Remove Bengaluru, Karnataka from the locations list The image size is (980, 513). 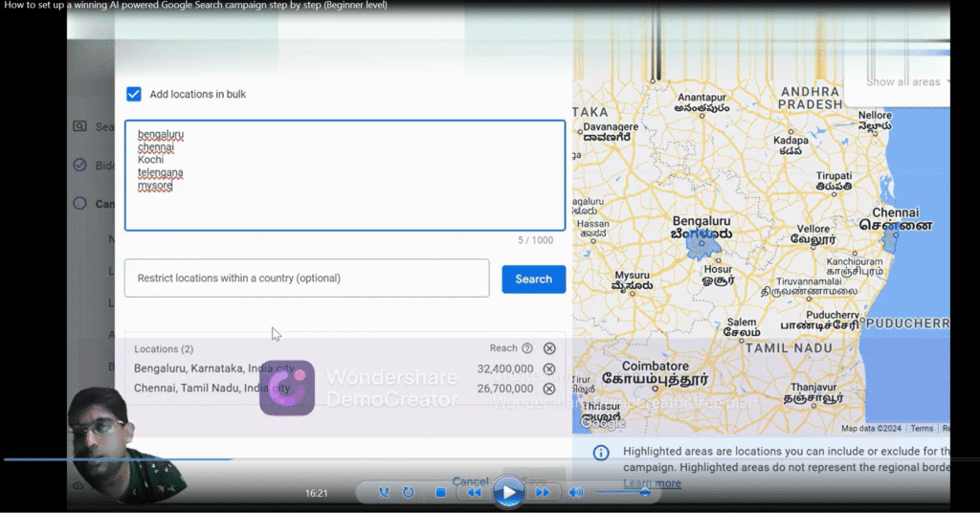point(549,368)
